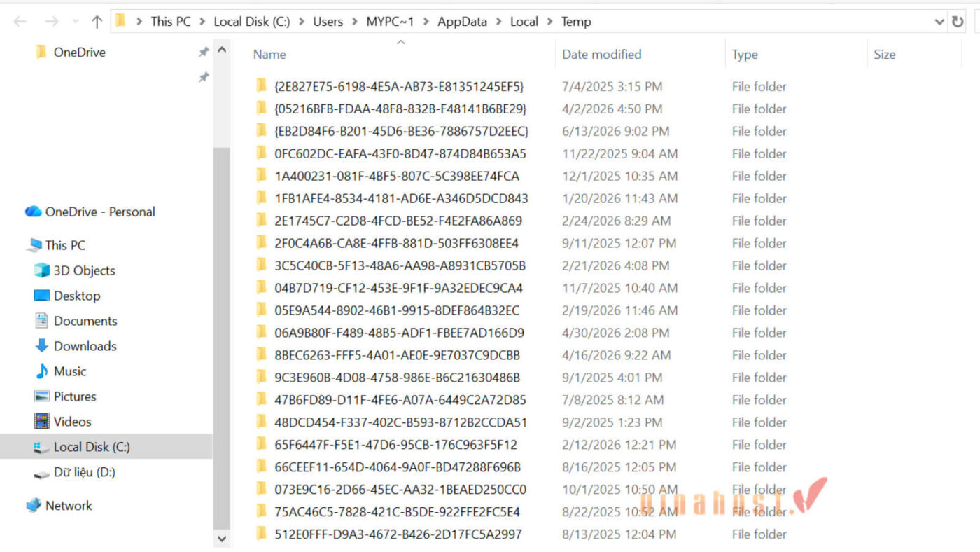The width and height of the screenshot is (980, 552).
Task: Select 2F0C4A6B-CA8E-4FFB-881D-503FF6308EE4 folder name
Action: pos(397,243)
